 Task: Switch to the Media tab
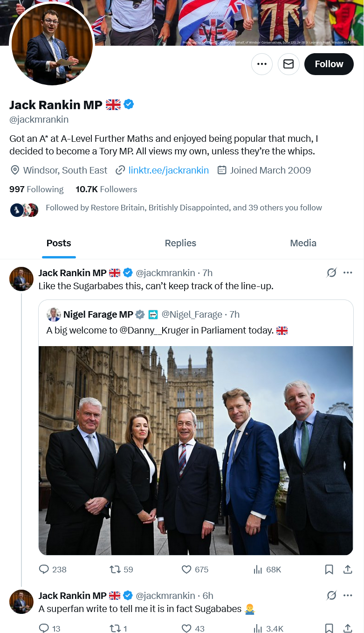click(303, 243)
